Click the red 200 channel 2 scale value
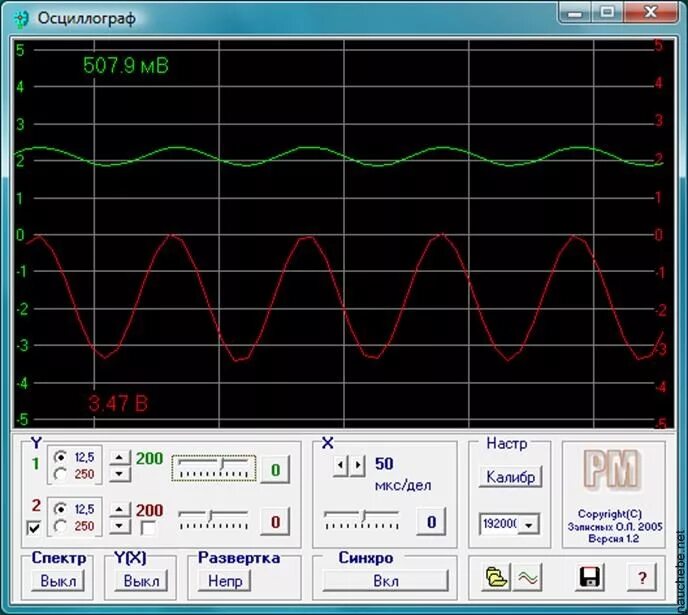 click(x=149, y=510)
